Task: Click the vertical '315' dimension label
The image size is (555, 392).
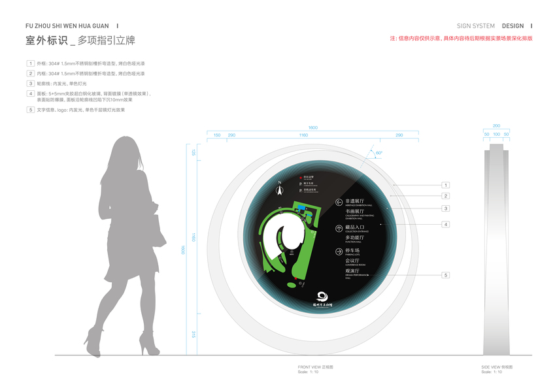Action: pyautogui.click(x=193, y=335)
